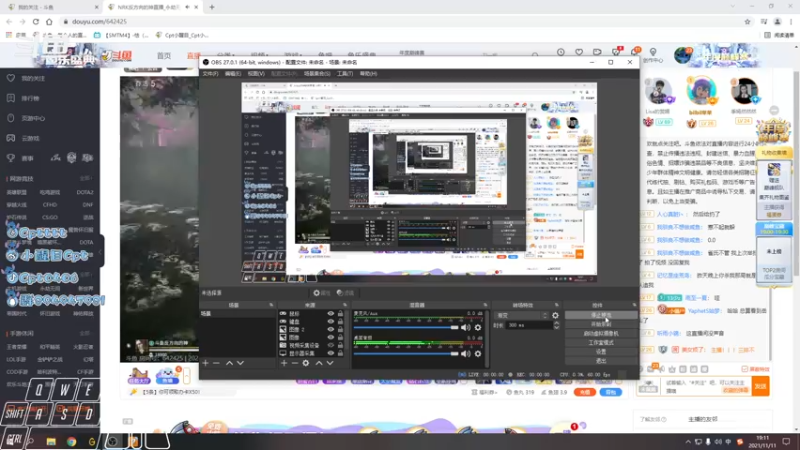Screen dimensions: 800x450
Task: Toggle visibility of the 图像 source
Action: click(331, 337)
